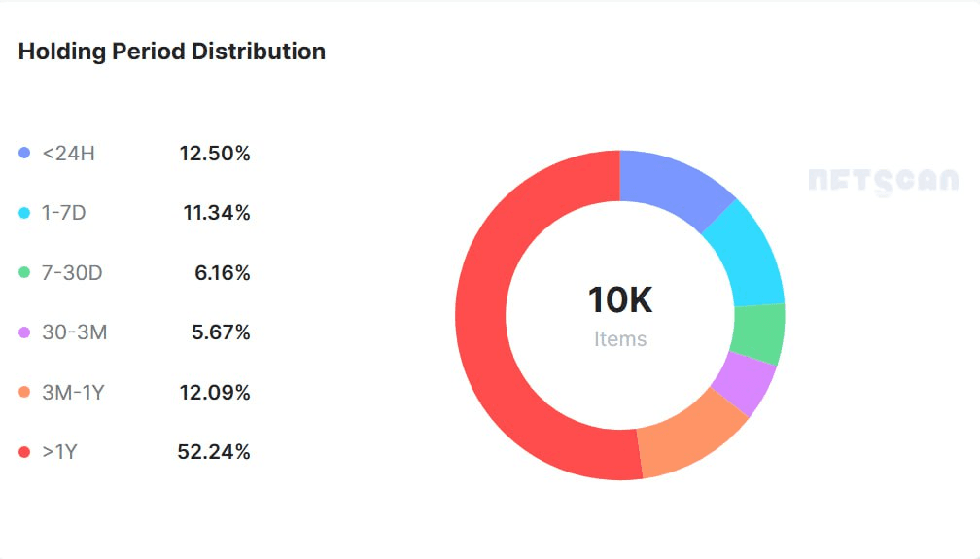Viewport: 980px width, 559px height.
Task: Click the green 7-30D legend dot
Action: [24, 273]
